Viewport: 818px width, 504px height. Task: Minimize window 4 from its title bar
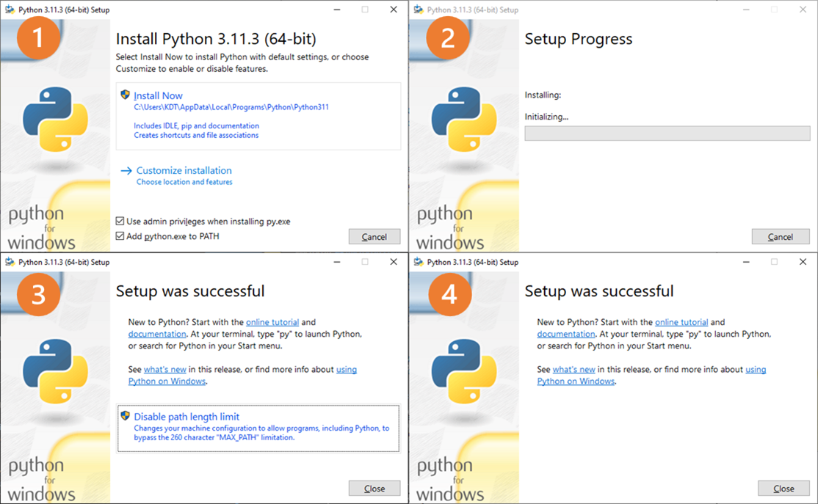tap(747, 262)
